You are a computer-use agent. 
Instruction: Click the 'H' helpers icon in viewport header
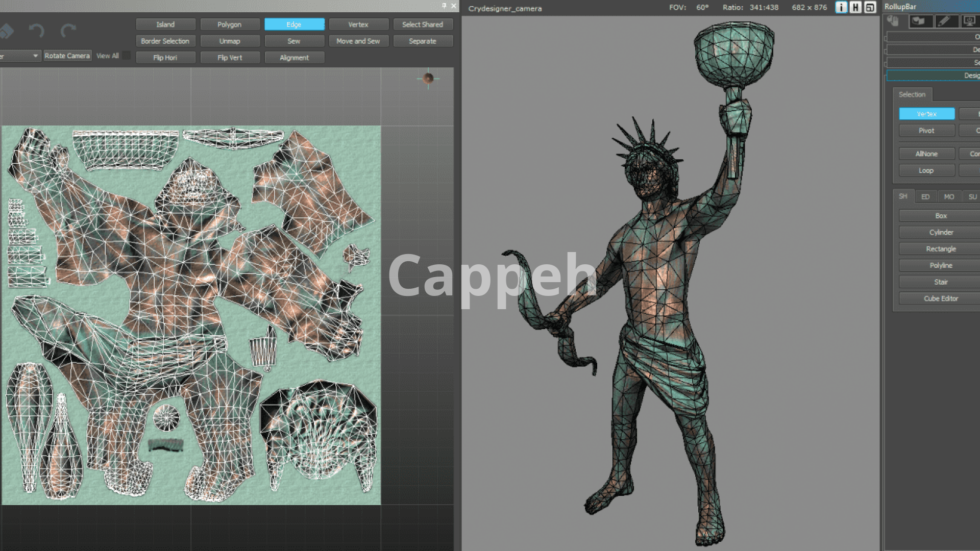coord(855,7)
